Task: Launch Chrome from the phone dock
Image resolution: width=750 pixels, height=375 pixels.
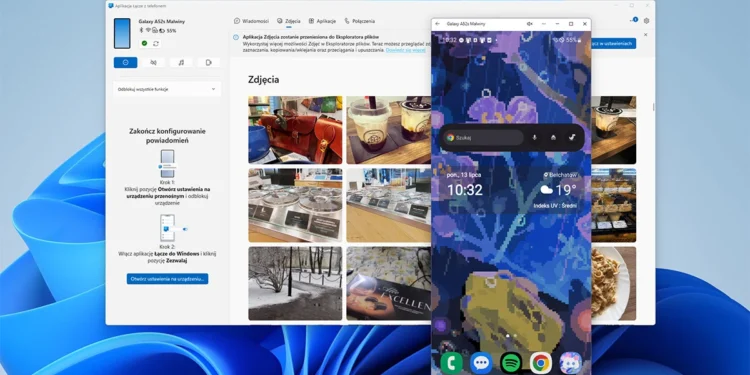Action: [540, 363]
